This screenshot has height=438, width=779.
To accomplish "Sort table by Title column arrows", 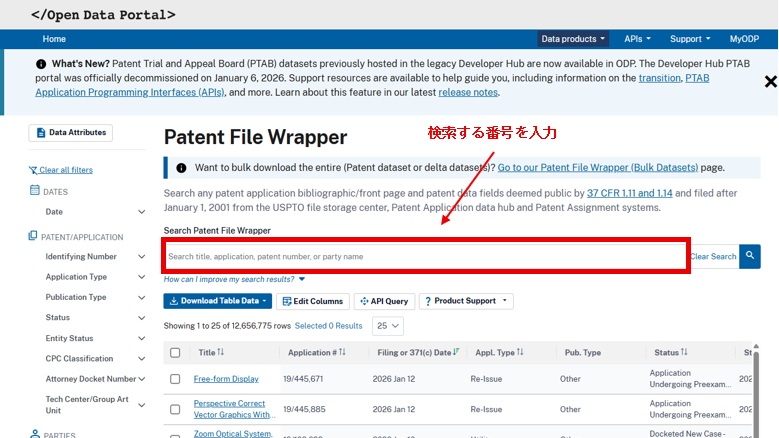I will (x=221, y=352).
